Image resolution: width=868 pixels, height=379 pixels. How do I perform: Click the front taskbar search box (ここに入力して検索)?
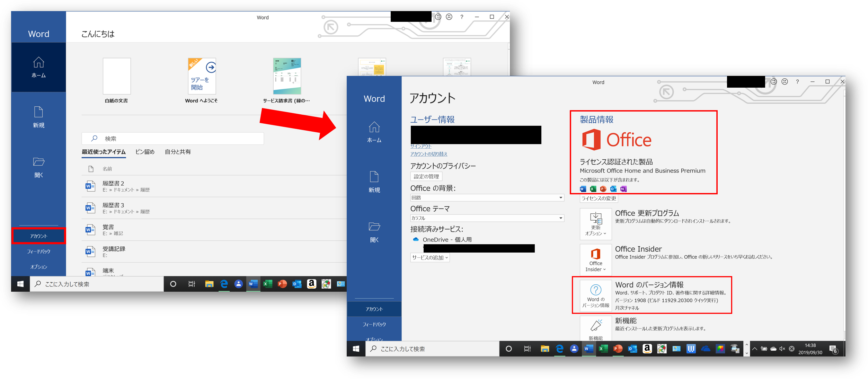coord(432,349)
